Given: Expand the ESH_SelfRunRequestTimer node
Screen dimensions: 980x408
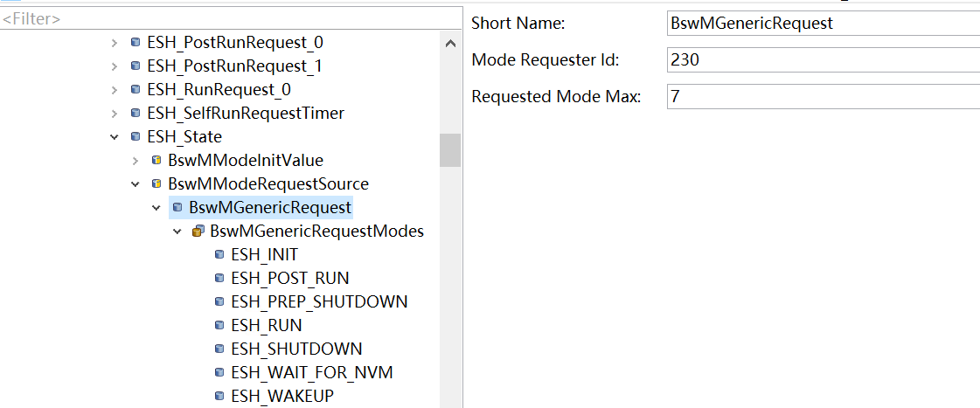Looking at the screenshot, I should pos(114,113).
